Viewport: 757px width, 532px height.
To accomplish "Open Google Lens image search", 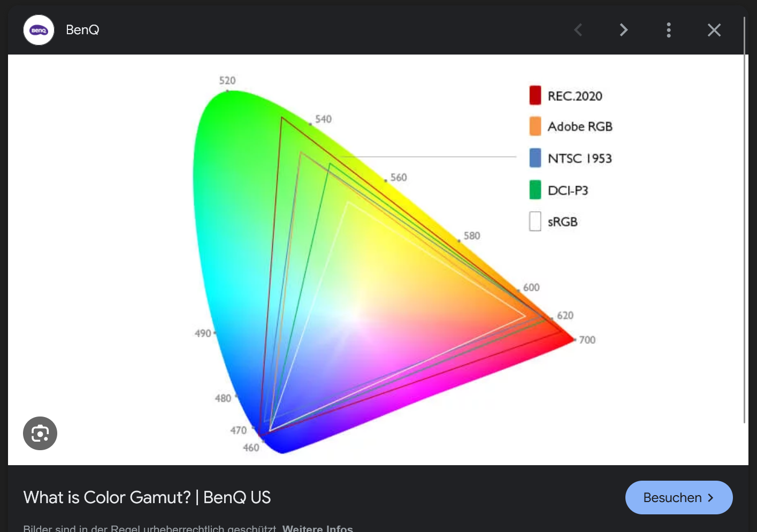I will pos(40,433).
